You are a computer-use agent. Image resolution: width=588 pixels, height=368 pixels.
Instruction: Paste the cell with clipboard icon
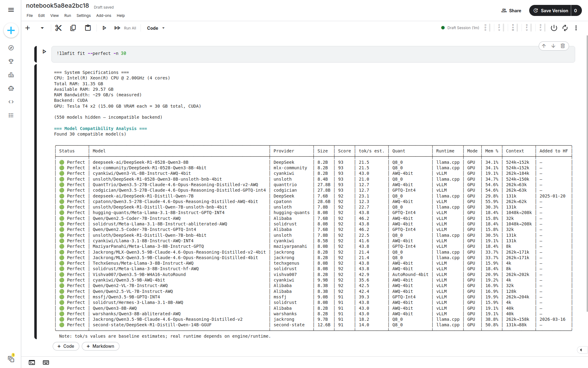click(x=88, y=28)
